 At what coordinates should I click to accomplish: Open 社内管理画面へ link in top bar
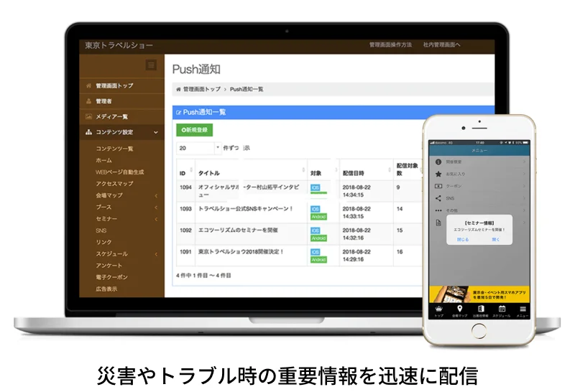tap(441, 45)
